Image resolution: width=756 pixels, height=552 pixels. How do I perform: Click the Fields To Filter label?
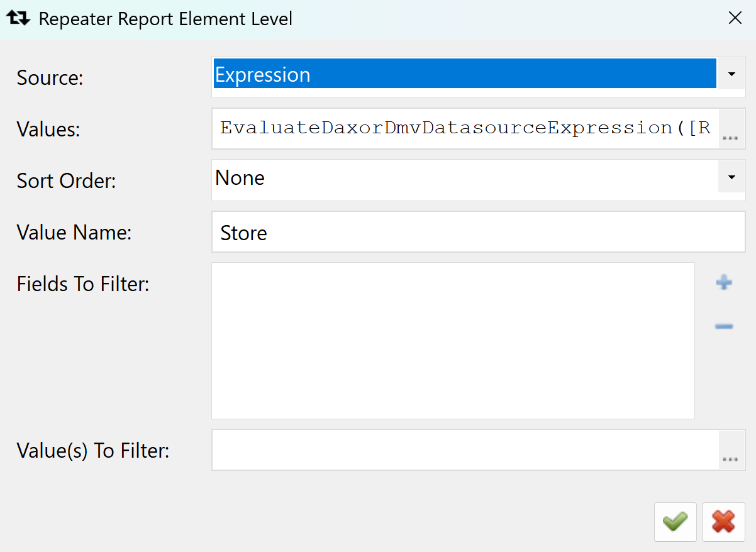click(83, 284)
